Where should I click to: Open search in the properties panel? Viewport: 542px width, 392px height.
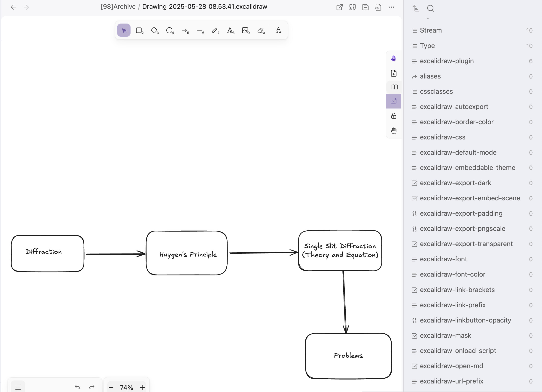(x=430, y=9)
